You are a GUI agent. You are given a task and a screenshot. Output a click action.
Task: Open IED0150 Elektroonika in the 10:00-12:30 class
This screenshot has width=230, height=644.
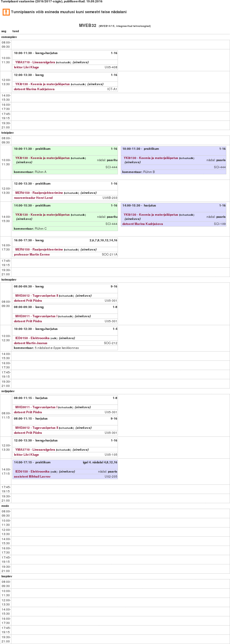32,338
